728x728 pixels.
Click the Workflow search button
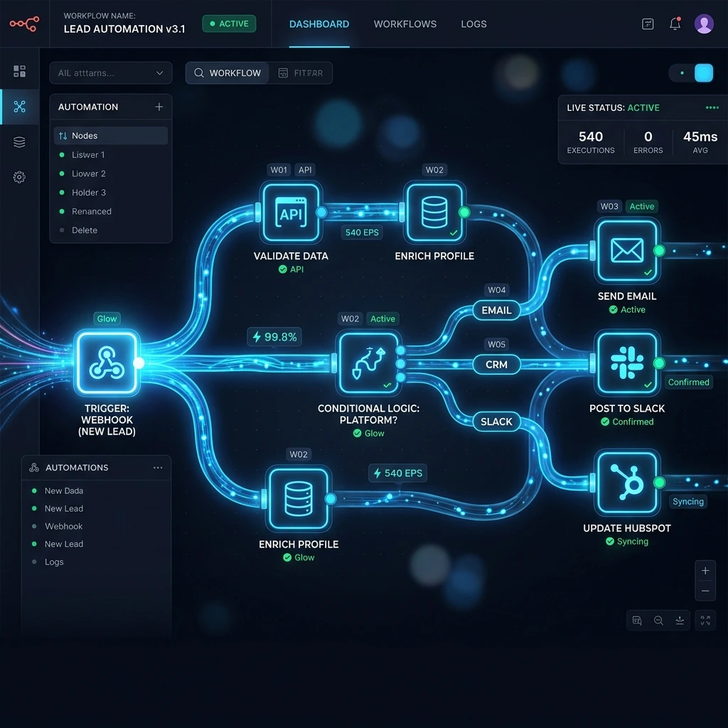(227, 73)
